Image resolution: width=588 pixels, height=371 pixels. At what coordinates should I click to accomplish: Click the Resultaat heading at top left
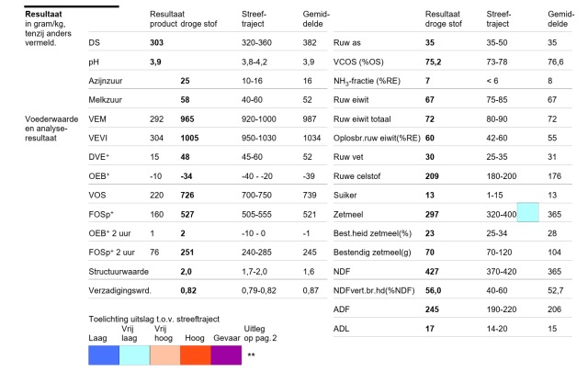click(43, 15)
